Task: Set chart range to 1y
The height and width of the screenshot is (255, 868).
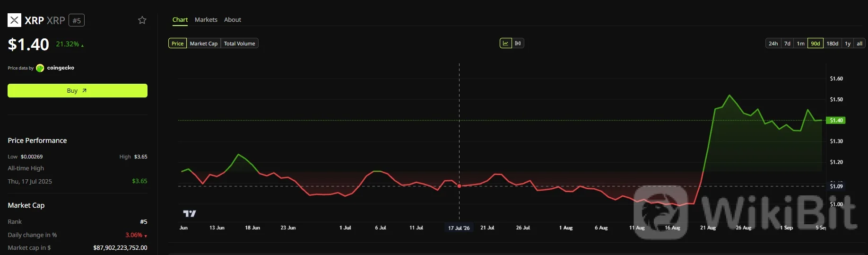Action: point(848,43)
